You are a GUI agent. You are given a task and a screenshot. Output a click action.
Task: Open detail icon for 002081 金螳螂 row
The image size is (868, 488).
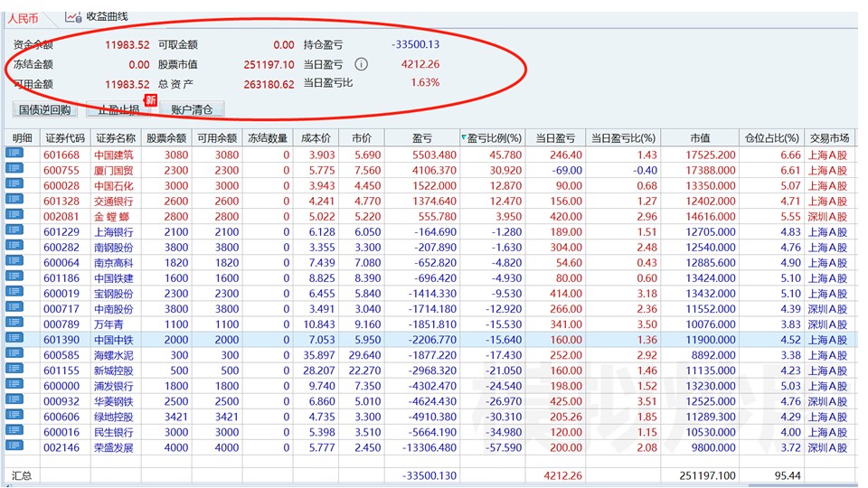pos(14,215)
